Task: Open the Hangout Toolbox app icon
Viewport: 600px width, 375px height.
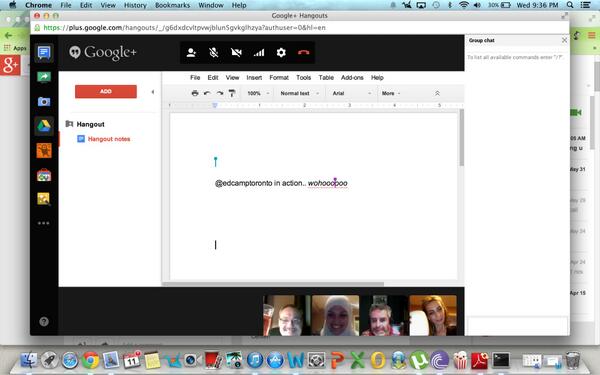Action: coord(44,175)
